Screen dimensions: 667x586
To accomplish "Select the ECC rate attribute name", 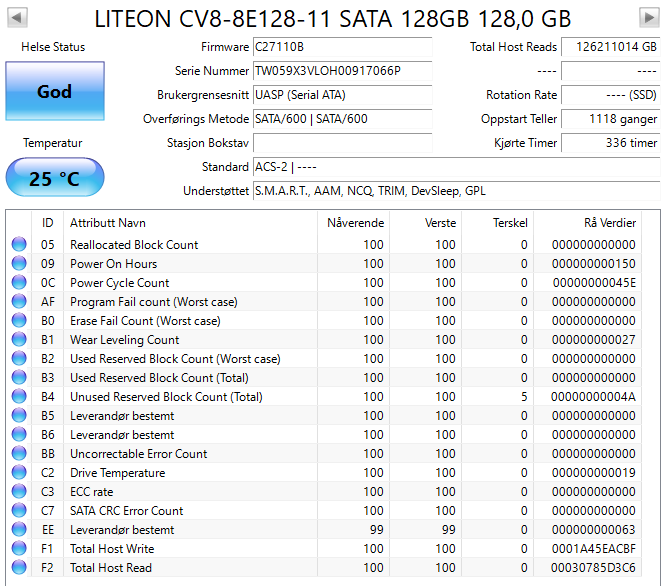I will click(x=92, y=492).
